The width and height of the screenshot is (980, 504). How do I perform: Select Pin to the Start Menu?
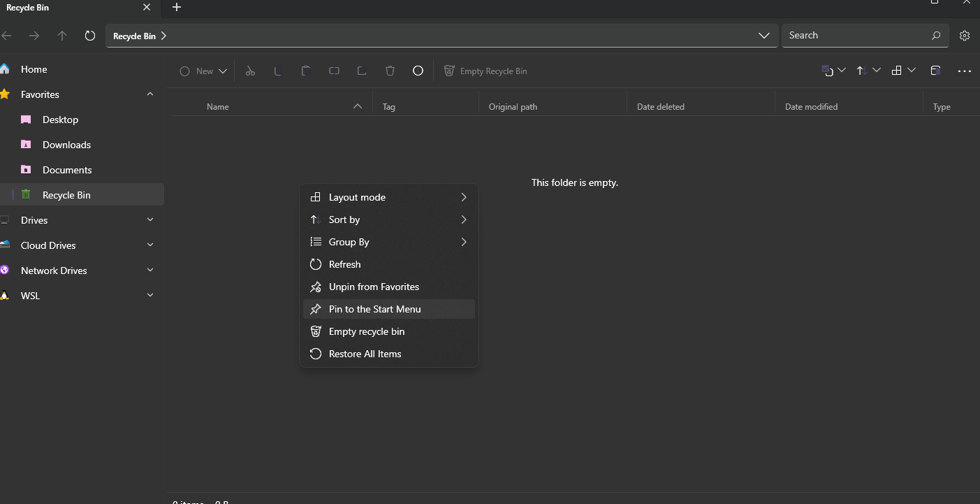(x=374, y=308)
